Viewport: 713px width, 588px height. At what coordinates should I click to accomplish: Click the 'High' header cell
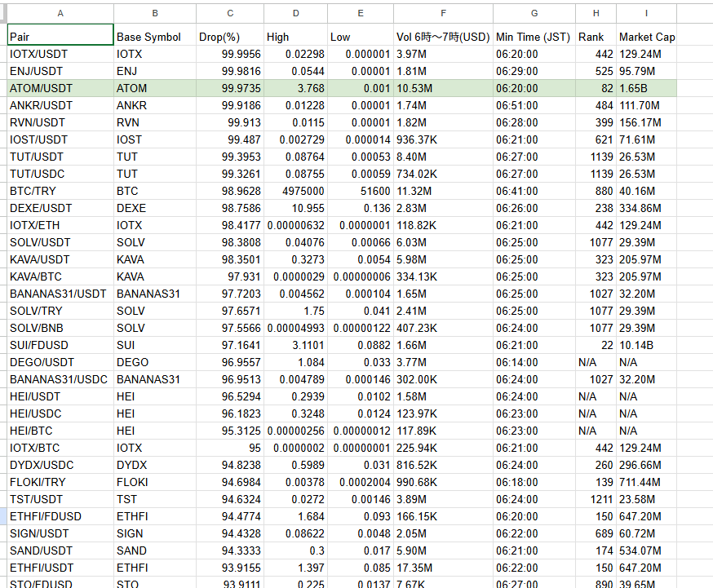tap(295, 34)
